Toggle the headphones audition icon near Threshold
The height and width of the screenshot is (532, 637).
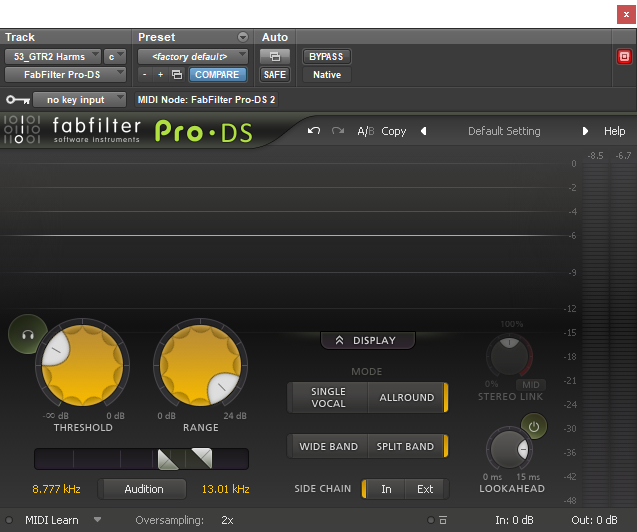pos(28,335)
